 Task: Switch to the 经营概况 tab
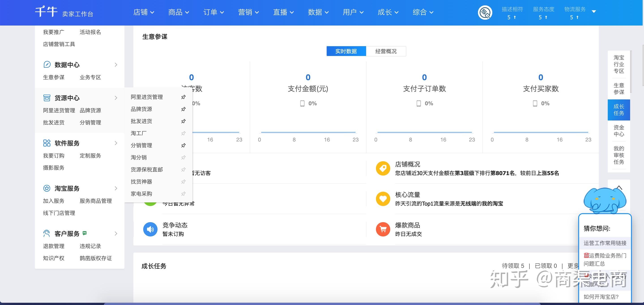coord(386,51)
